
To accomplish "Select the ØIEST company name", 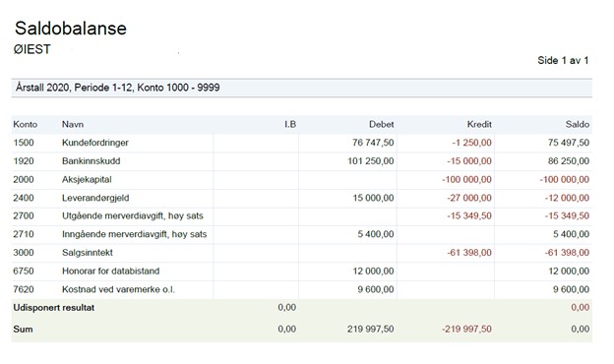I will coord(31,49).
